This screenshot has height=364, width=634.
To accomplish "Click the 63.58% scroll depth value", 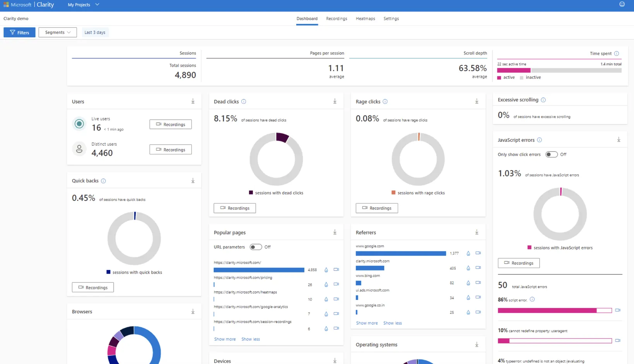I will tap(473, 68).
